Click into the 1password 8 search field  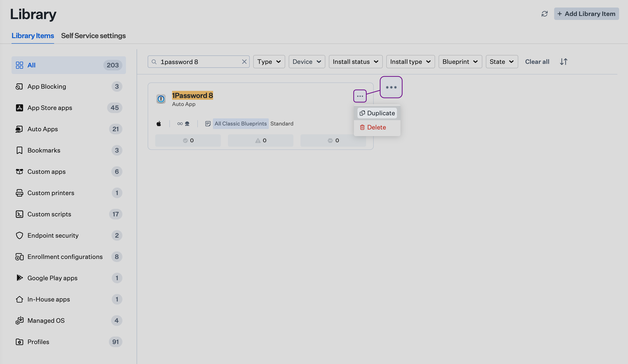coord(199,62)
